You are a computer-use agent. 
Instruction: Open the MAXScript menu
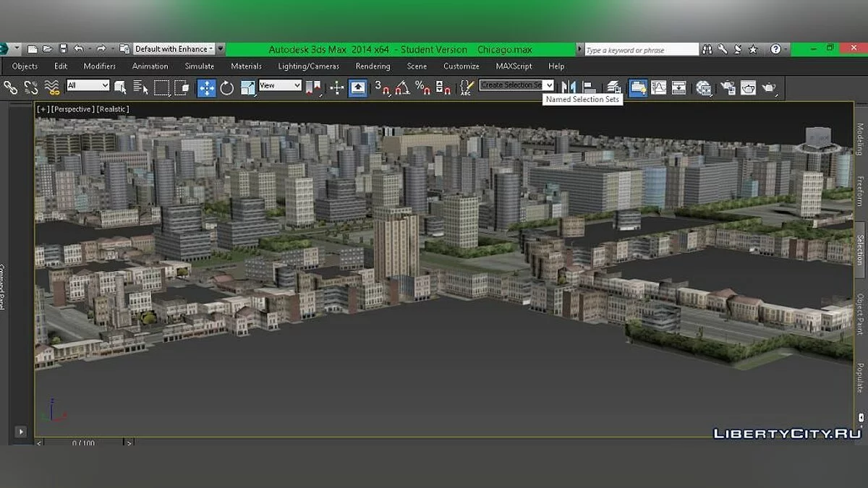click(x=514, y=66)
